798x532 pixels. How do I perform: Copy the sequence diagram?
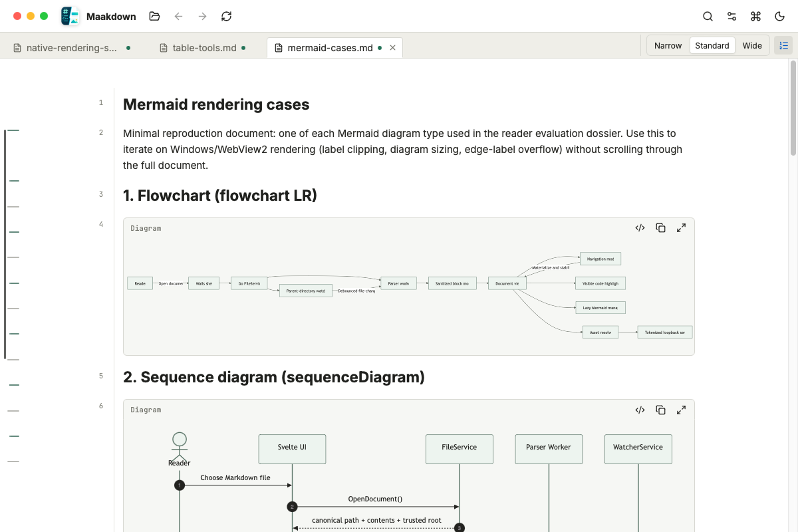point(660,410)
